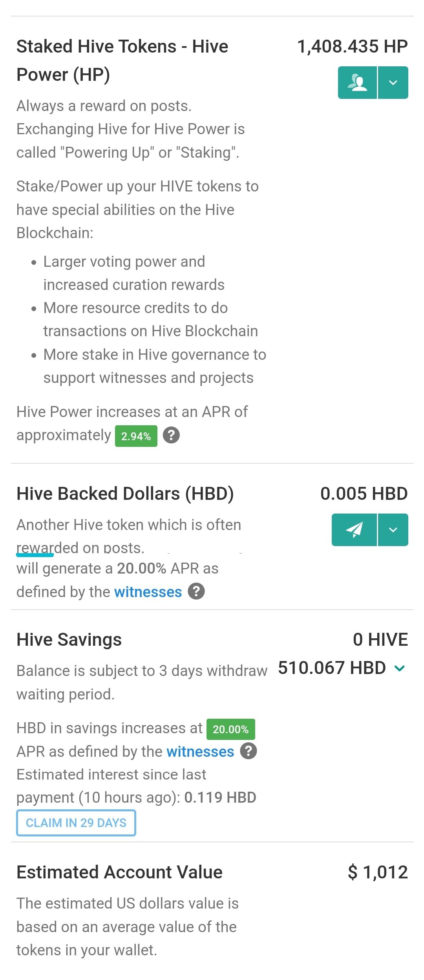This screenshot has width=424, height=980.
Task: Click the green 2.94% APR badge
Action: point(136,436)
